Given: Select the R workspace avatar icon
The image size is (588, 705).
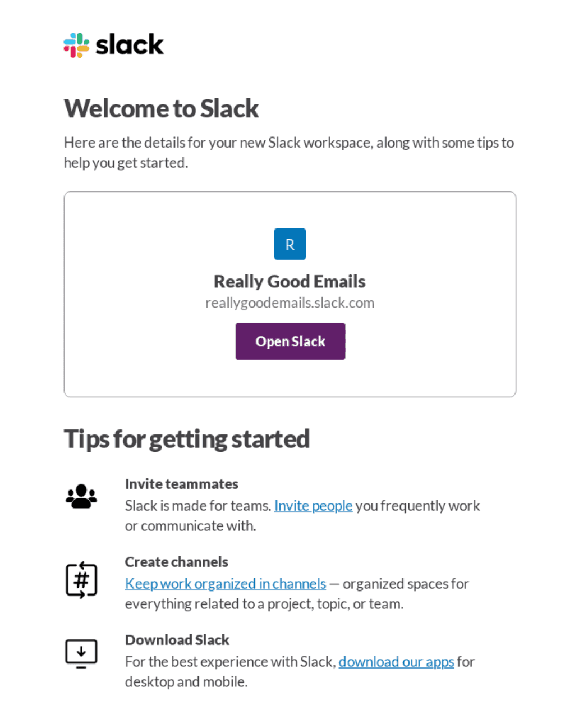Looking at the screenshot, I should [290, 244].
